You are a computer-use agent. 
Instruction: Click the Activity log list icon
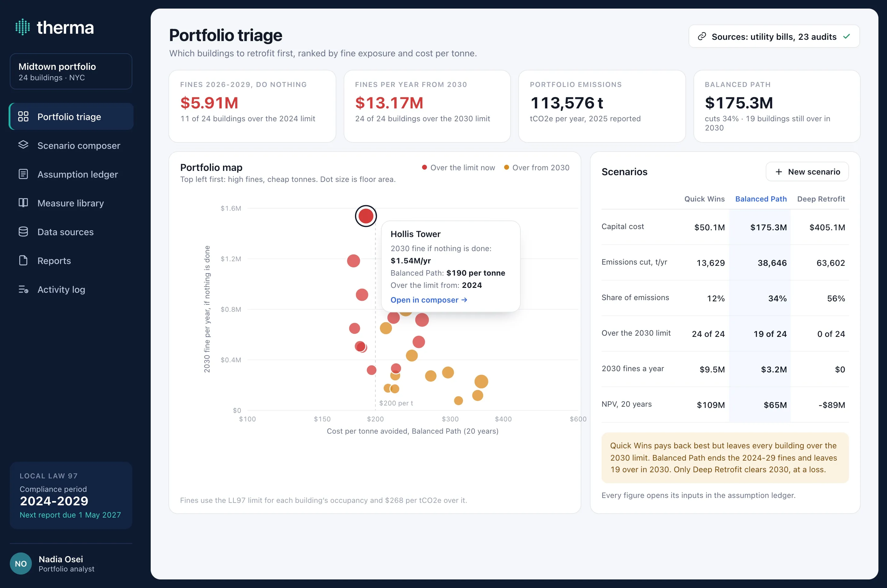(x=23, y=289)
